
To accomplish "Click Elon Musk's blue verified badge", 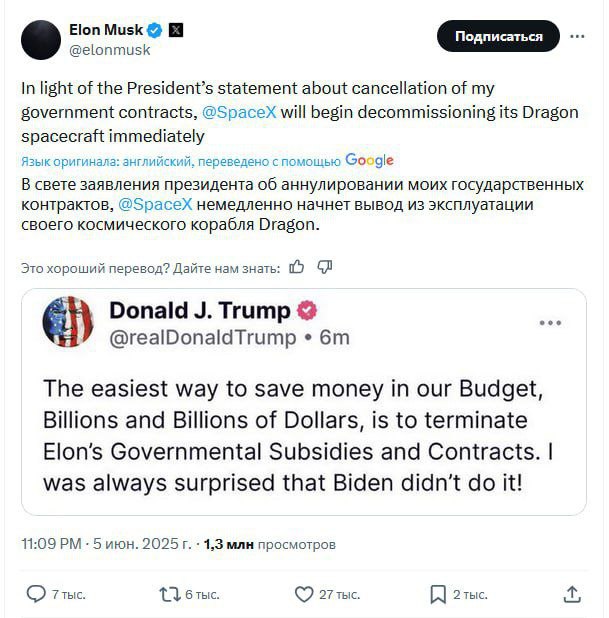I will point(155,30).
